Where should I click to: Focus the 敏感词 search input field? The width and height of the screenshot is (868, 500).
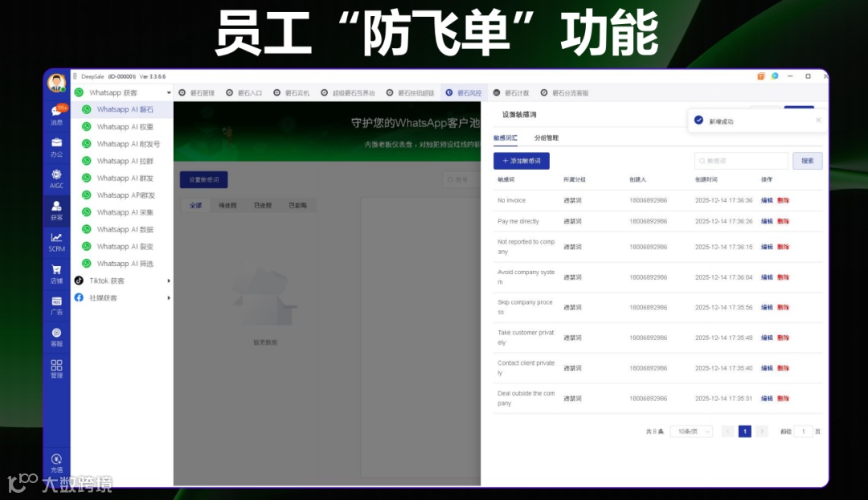coord(741,161)
